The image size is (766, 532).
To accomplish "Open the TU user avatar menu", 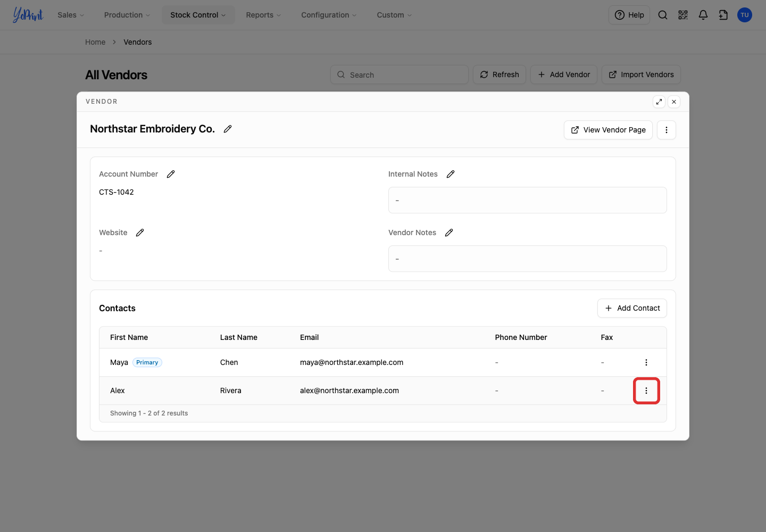I will point(745,15).
